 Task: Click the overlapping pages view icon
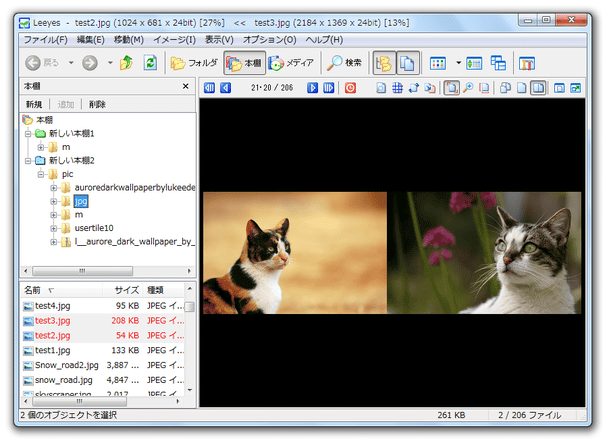[x=505, y=88]
